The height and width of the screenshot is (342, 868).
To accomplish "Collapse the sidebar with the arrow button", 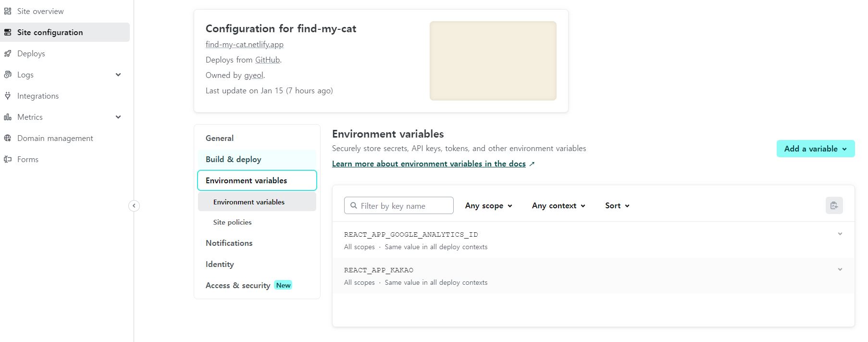I will coord(134,206).
